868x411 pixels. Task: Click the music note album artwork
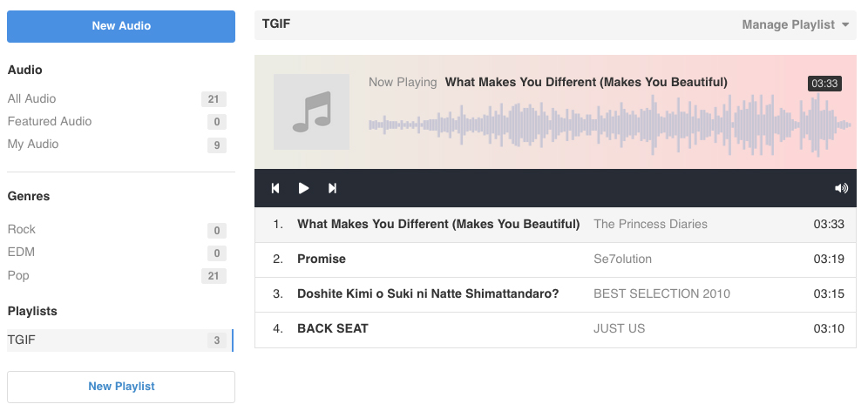311,111
